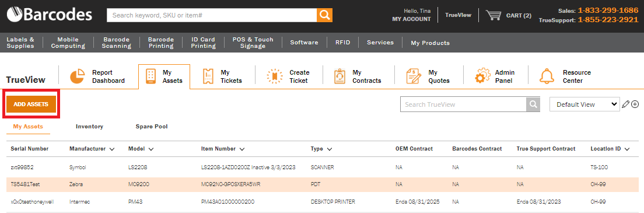This screenshot has width=644, height=213.
Task: Focus the Search TrueView field
Action: tap(463, 104)
